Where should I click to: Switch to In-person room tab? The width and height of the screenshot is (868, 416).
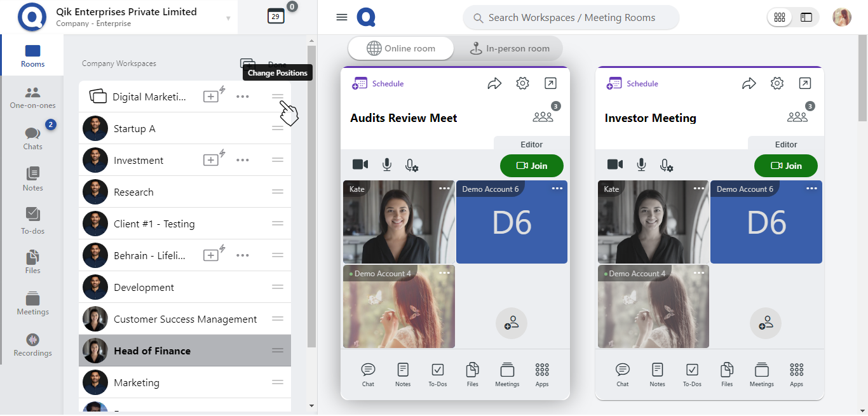coord(509,49)
